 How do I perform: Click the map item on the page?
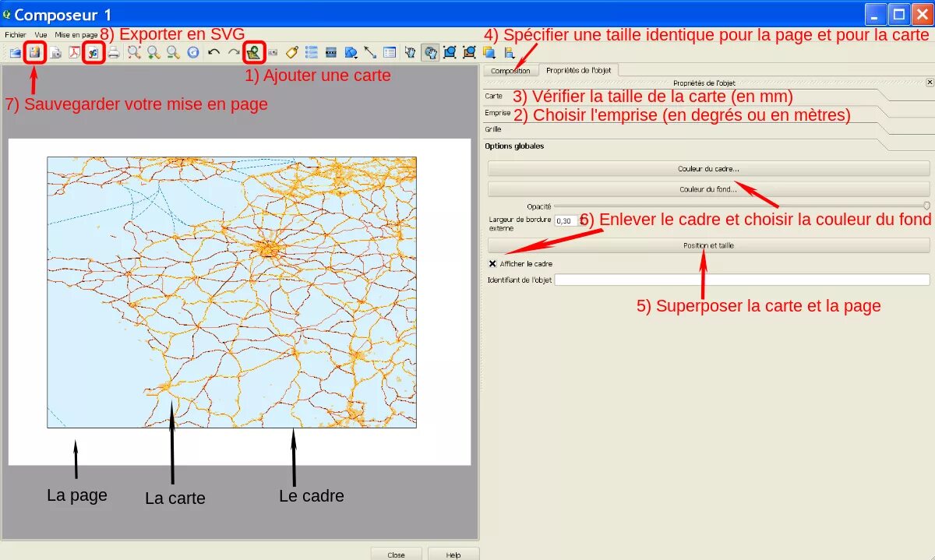click(231, 292)
